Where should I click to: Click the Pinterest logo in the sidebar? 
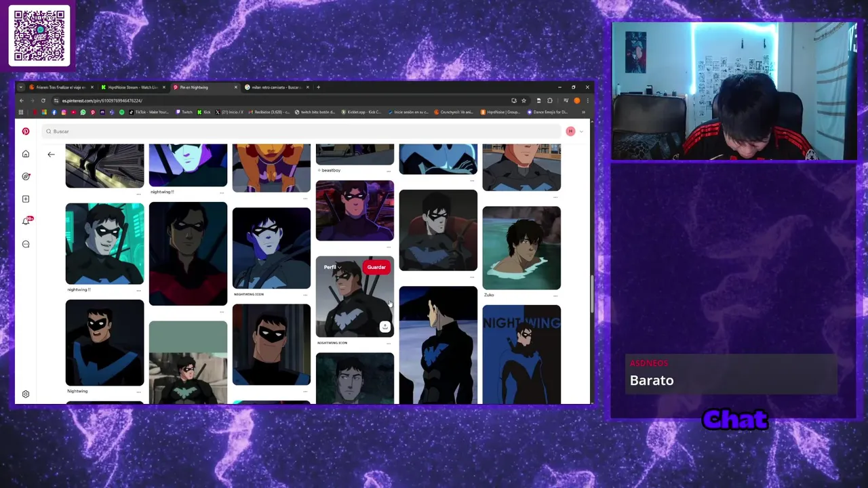coord(26,131)
